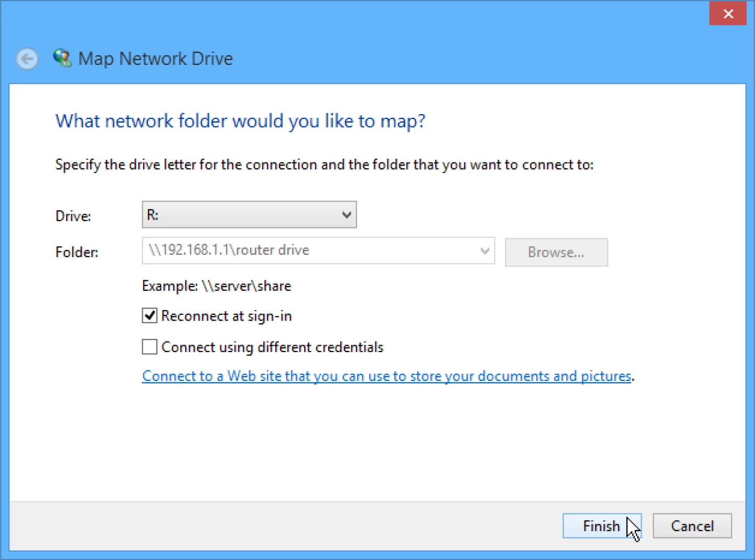755x560 pixels.
Task: Open the Web site storage link
Action: click(386, 376)
